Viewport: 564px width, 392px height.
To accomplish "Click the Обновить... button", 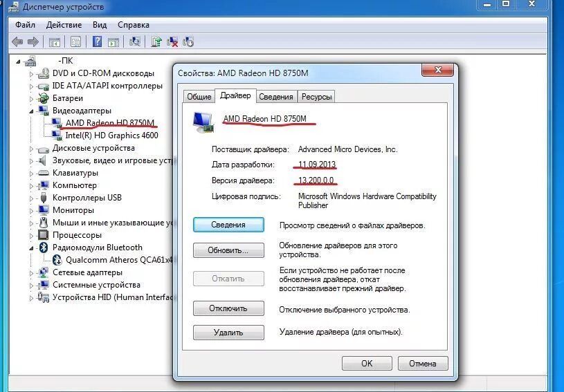I will [228, 250].
